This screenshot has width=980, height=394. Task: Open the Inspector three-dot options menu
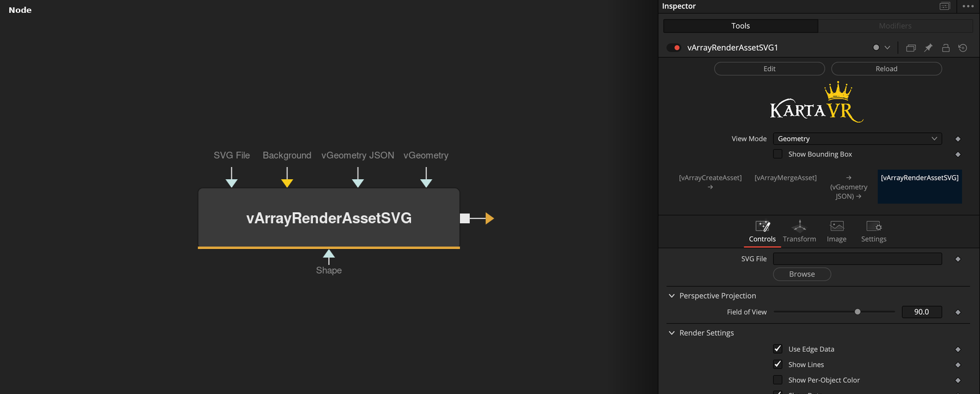point(968,6)
